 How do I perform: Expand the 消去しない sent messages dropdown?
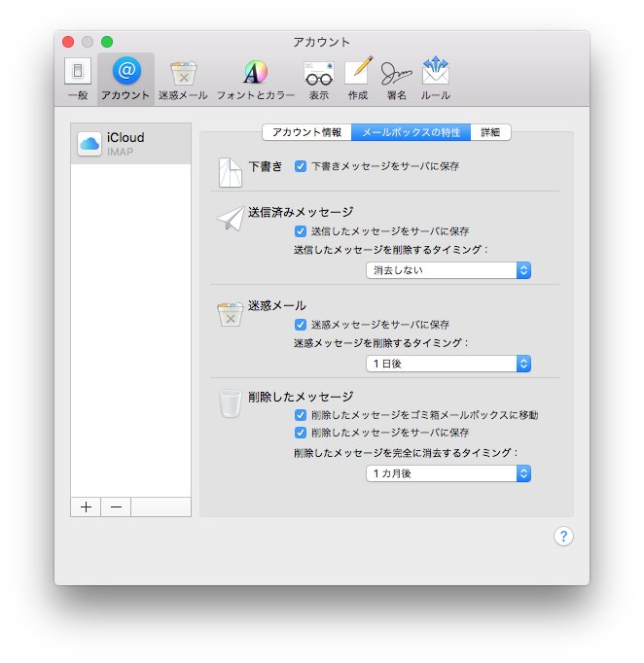tap(448, 270)
